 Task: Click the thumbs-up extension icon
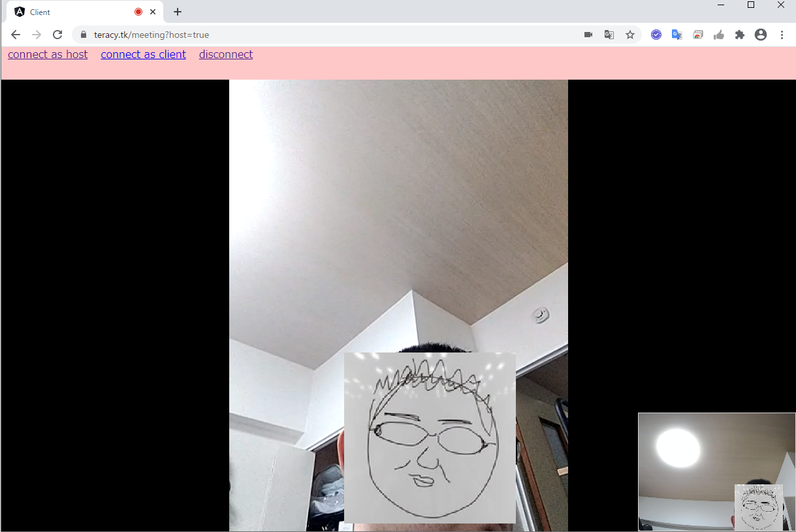coord(719,34)
